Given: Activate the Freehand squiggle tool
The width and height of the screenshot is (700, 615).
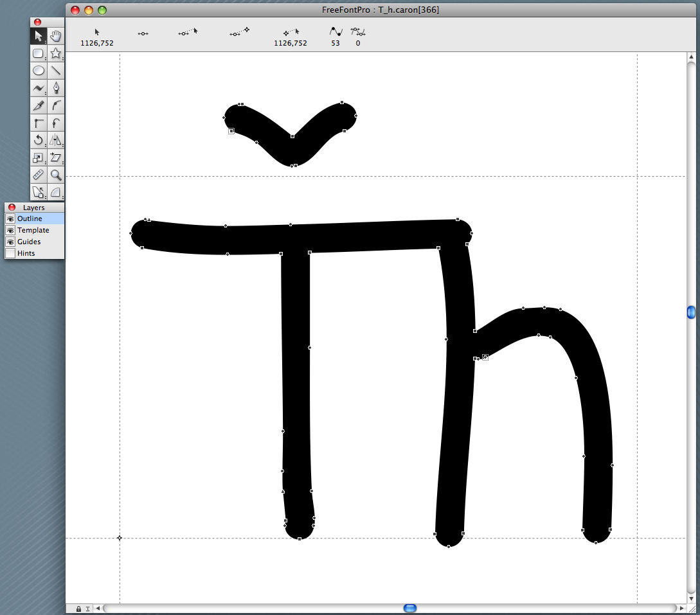Looking at the screenshot, I should click(39, 88).
